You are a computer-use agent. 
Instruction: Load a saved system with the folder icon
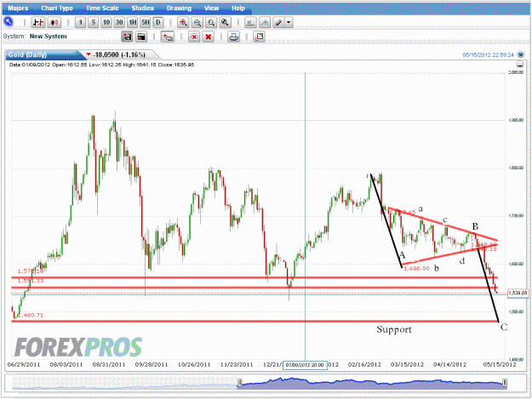click(x=141, y=37)
